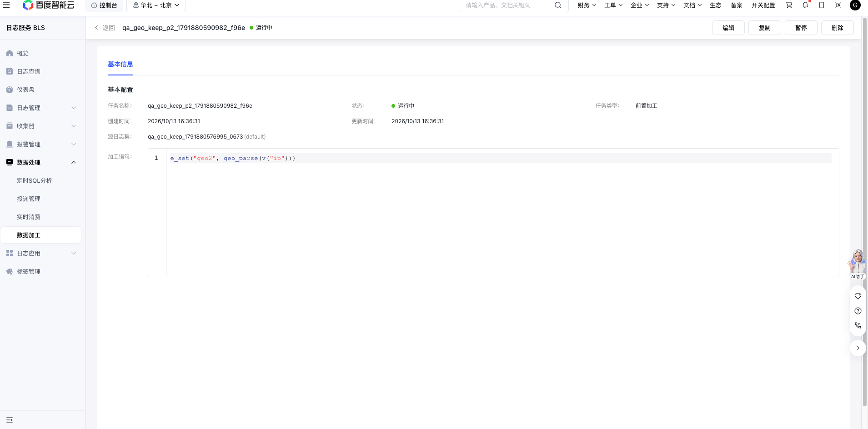Open the 企业 dropdown menu

coord(640,5)
